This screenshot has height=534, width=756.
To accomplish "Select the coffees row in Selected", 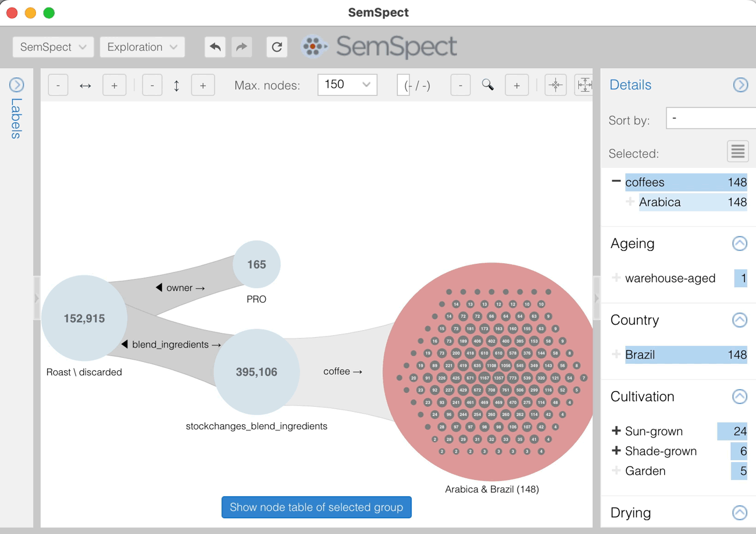I will click(x=686, y=182).
